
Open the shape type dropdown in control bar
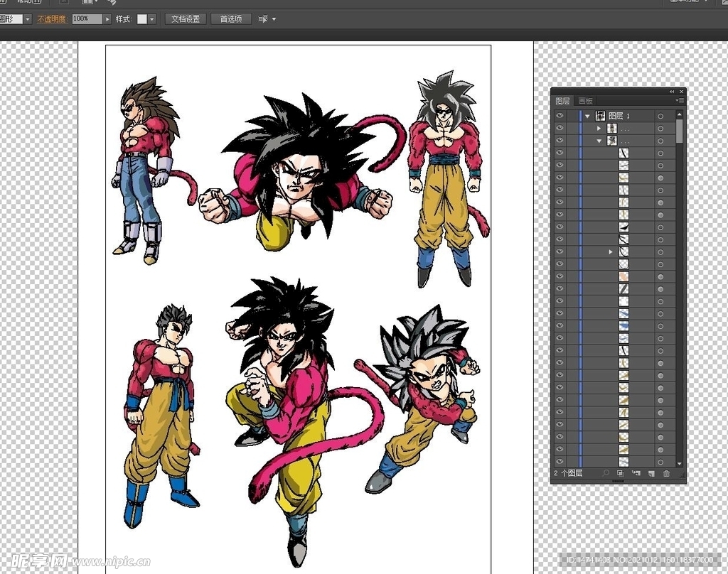(28, 19)
